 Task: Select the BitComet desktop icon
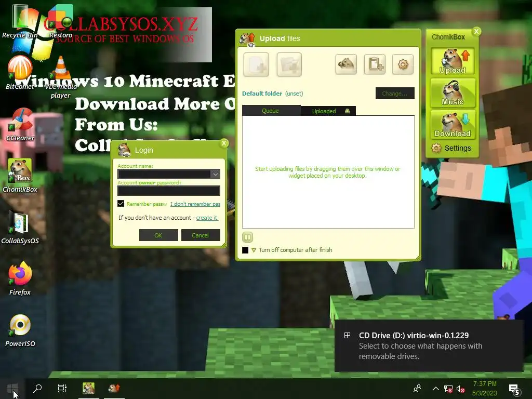pyautogui.click(x=20, y=72)
